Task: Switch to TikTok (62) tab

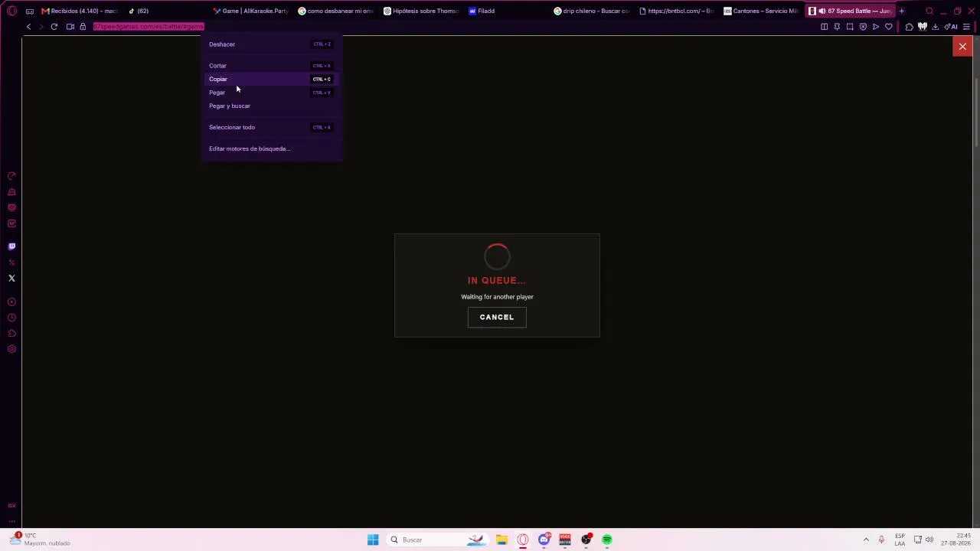Action: [165, 11]
